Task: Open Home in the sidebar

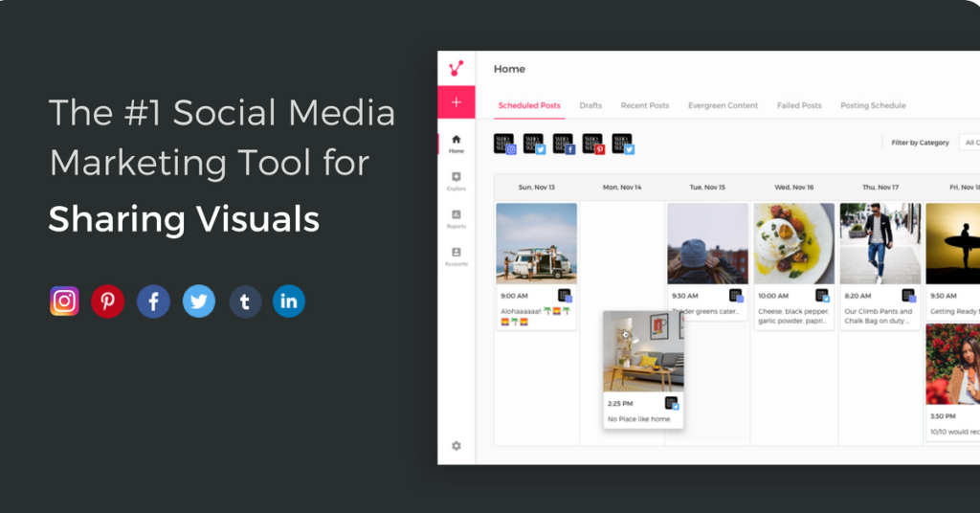Action: pos(457,144)
